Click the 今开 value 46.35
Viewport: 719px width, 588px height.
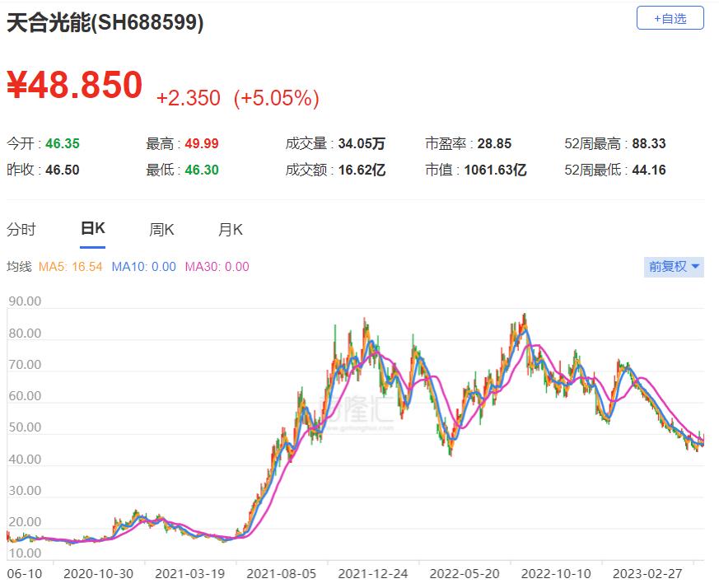click(63, 143)
